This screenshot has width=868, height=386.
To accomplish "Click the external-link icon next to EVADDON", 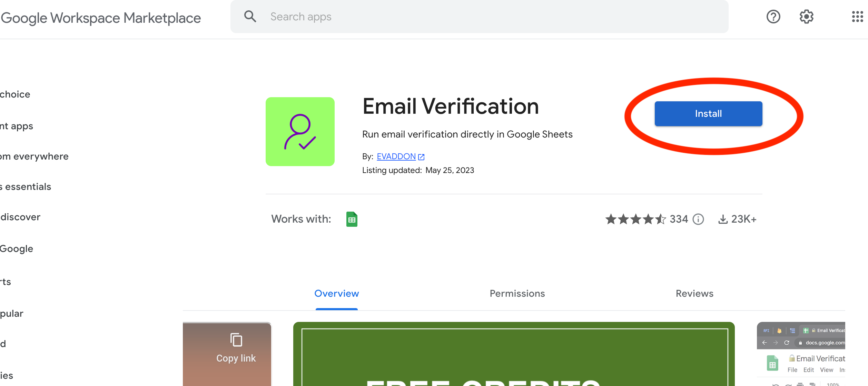I will click(421, 156).
